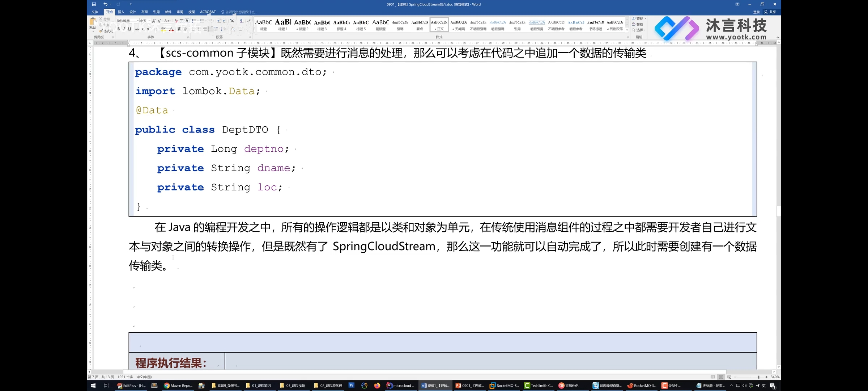Open Photoshop from the taskbar
The image size is (868, 391).
[351, 386]
